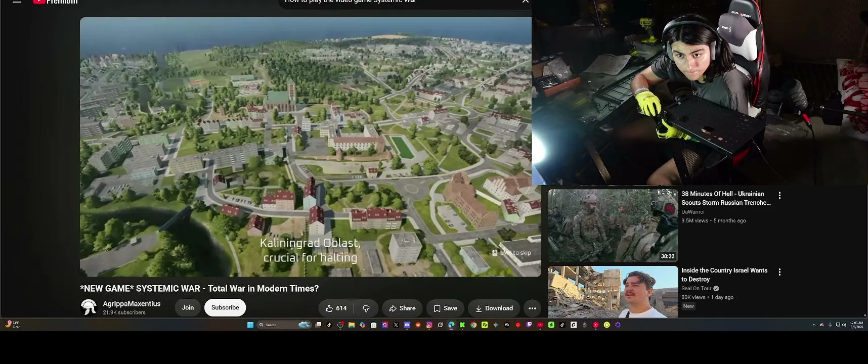Clear the YouTube search box text
The width and height of the screenshot is (868, 364).
click(x=526, y=2)
